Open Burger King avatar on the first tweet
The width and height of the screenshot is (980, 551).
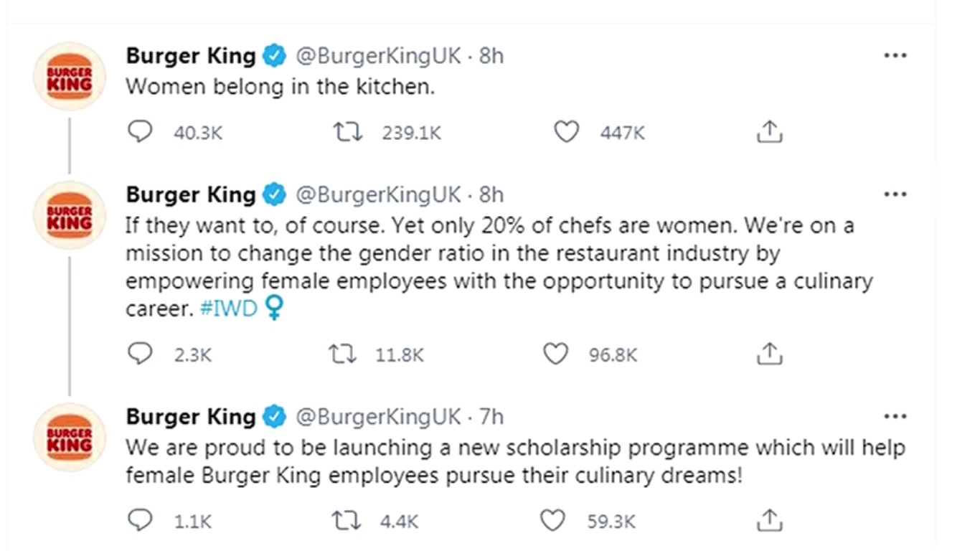[70, 77]
